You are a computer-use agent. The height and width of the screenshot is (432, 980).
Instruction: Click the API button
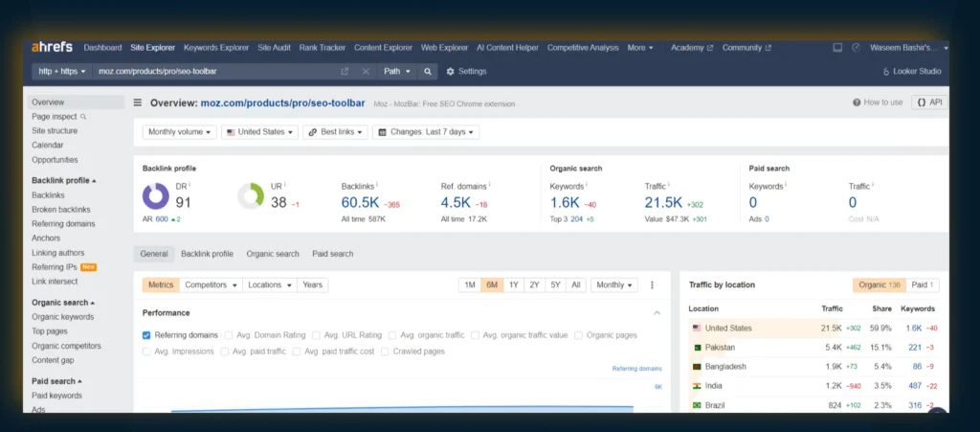point(929,102)
